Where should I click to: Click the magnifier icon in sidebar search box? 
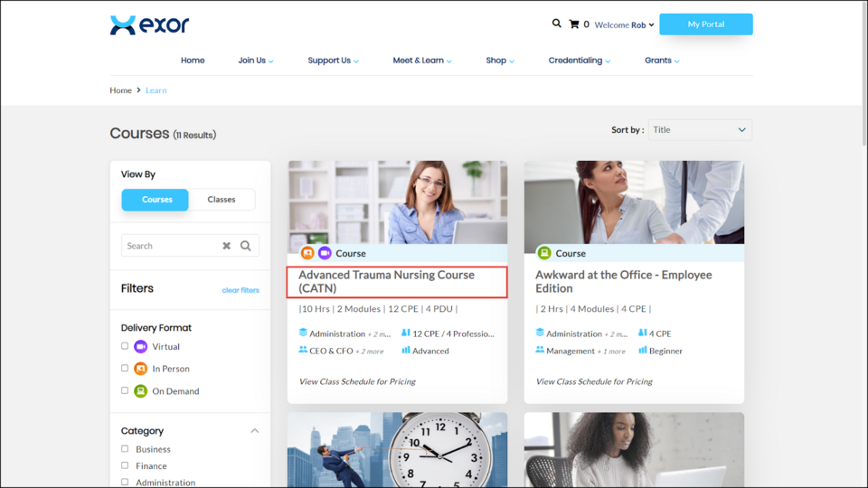(245, 246)
